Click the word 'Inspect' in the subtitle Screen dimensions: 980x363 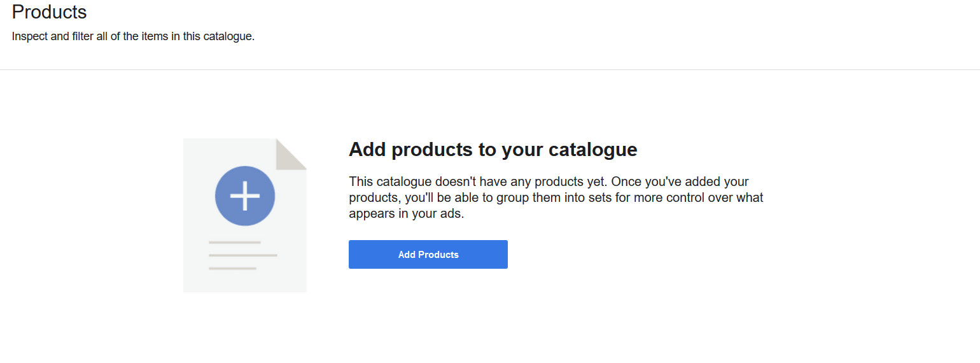click(x=30, y=36)
